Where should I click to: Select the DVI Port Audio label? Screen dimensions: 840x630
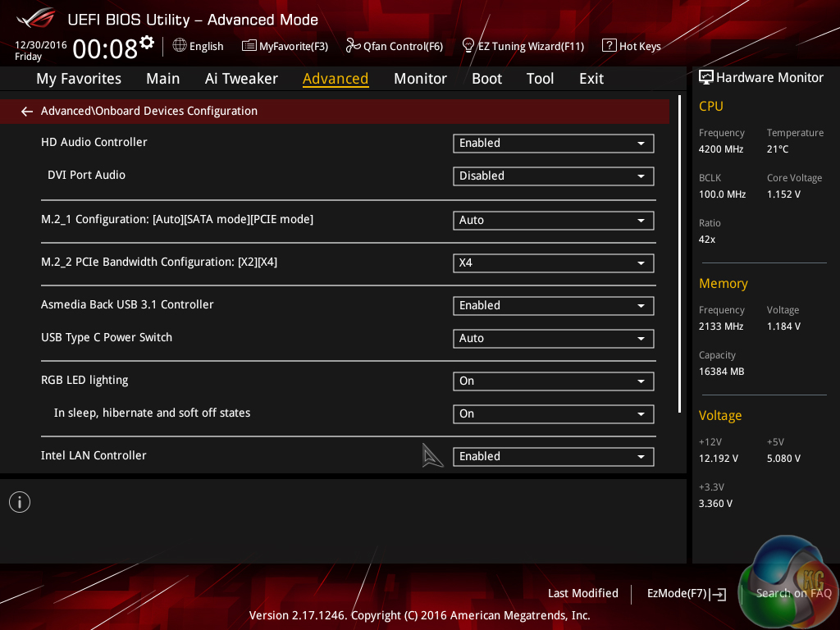click(86, 175)
